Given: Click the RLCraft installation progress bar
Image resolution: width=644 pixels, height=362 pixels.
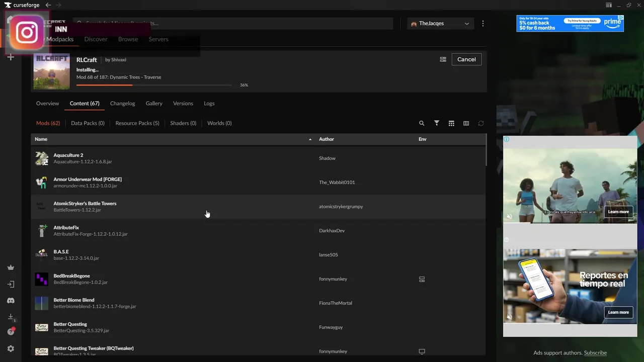Looking at the screenshot, I should (154, 85).
